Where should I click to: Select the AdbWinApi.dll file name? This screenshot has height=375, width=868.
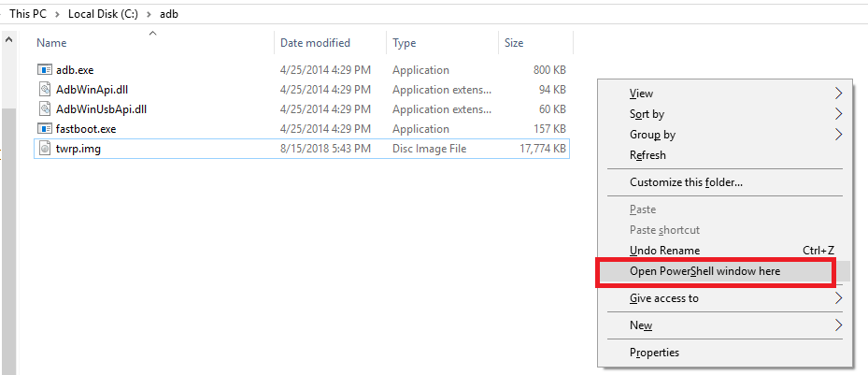pos(92,89)
